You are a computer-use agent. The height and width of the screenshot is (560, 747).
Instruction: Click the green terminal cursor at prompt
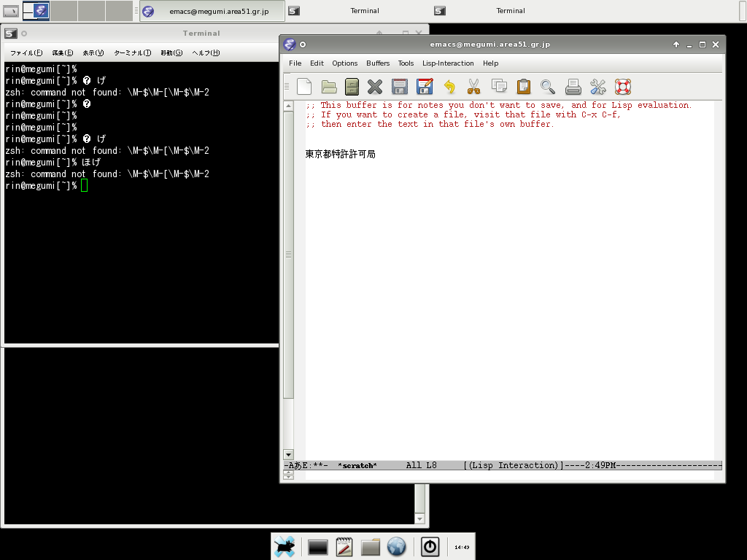tap(85, 186)
